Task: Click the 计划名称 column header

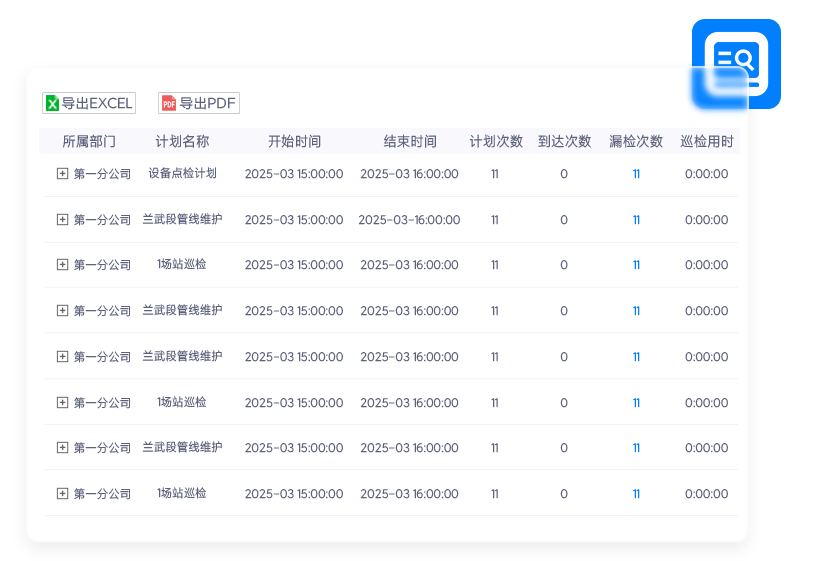Action: click(182, 142)
